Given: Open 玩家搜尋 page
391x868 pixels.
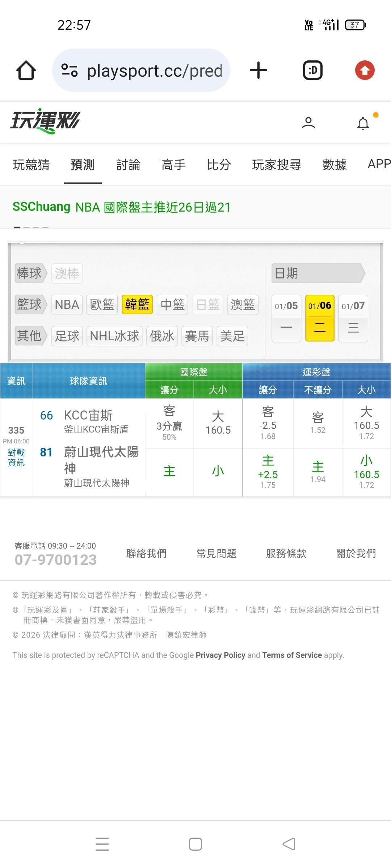Looking at the screenshot, I should [x=277, y=165].
